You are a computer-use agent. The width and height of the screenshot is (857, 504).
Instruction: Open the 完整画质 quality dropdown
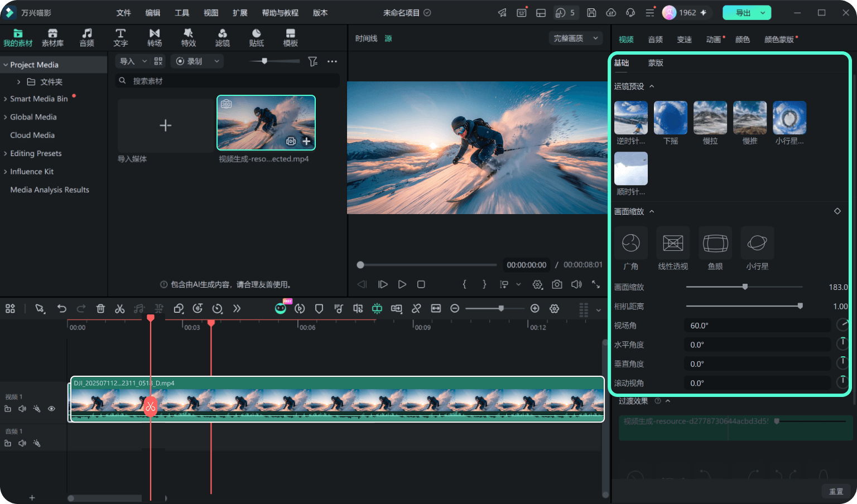[576, 38]
